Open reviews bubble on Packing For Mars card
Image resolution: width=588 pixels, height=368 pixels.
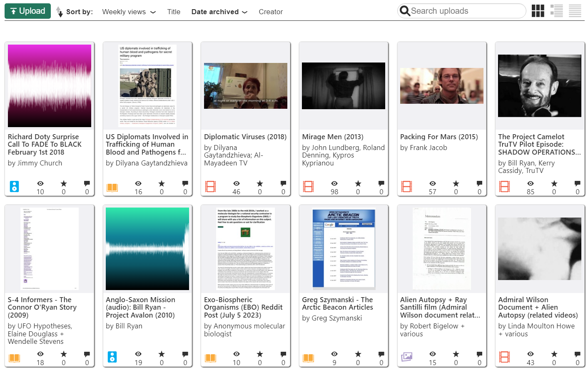(x=479, y=183)
